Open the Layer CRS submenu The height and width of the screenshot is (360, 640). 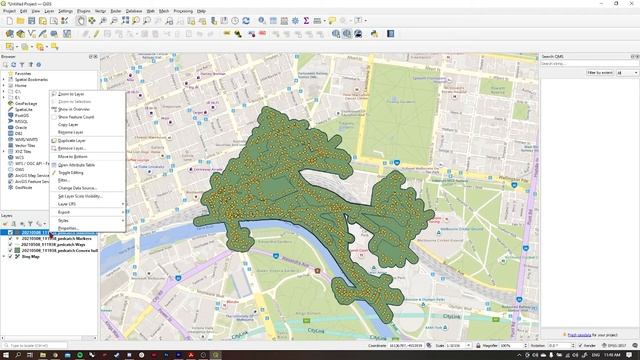click(87, 204)
